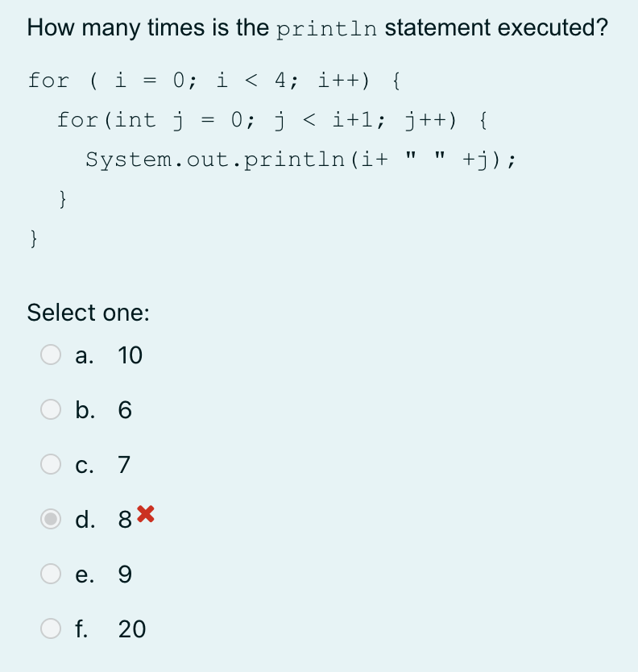Click the outer for loop code line

[x=213, y=80]
